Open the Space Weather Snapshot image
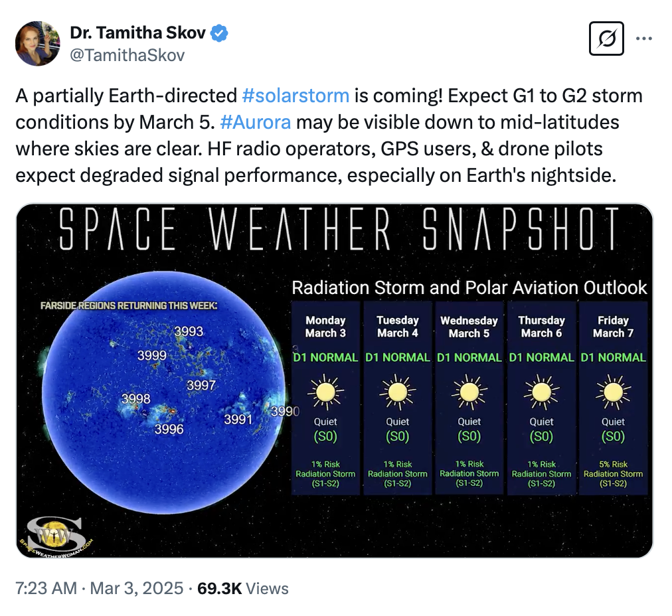 coord(335,380)
